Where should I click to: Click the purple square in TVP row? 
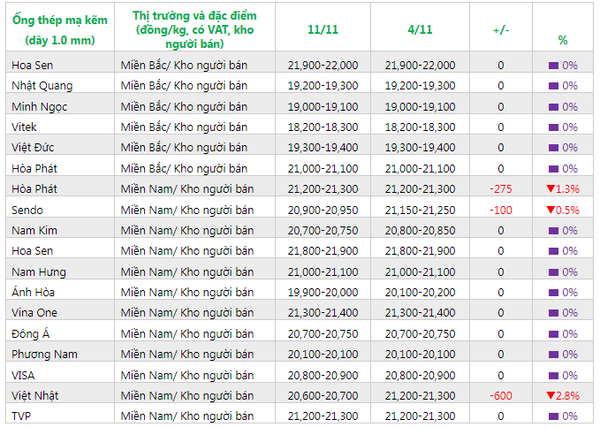click(x=553, y=416)
